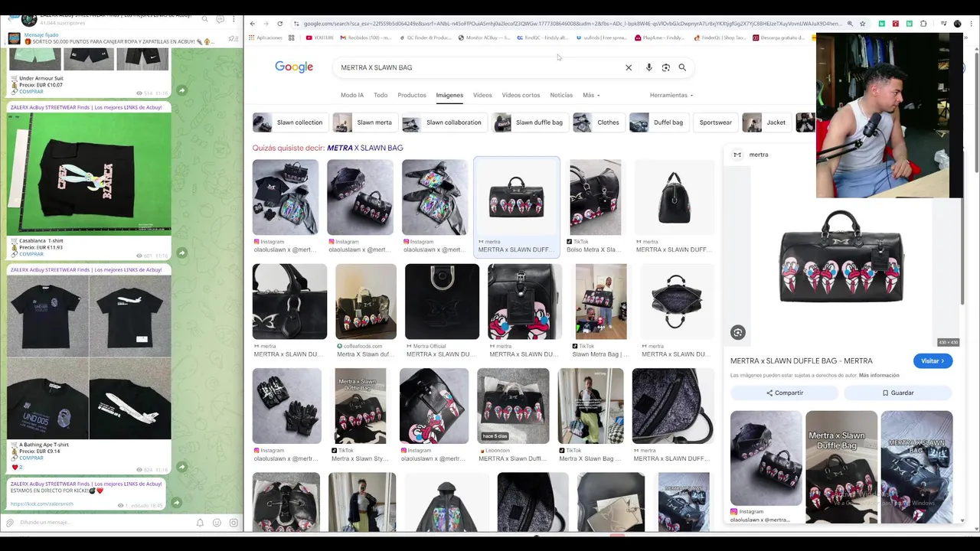980x551 pixels.
Task: Click Visitar button in preview panel
Action: pyautogui.click(x=933, y=360)
